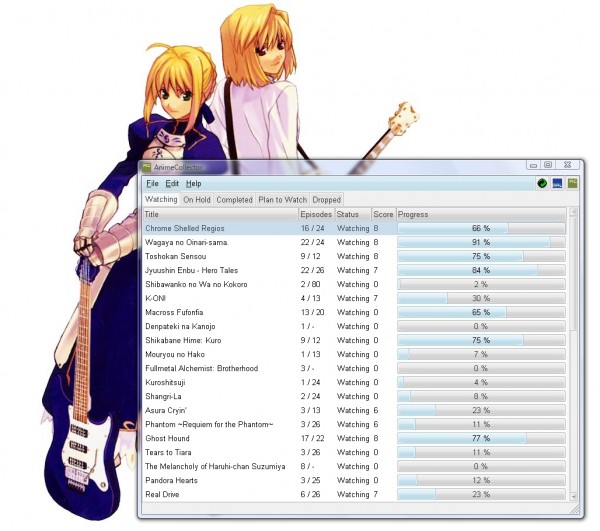The width and height of the screenshot is (600, 531).
Task: Switch to the Plan to Watch tab
Action: pyautogui.click(x=282, y=200)
